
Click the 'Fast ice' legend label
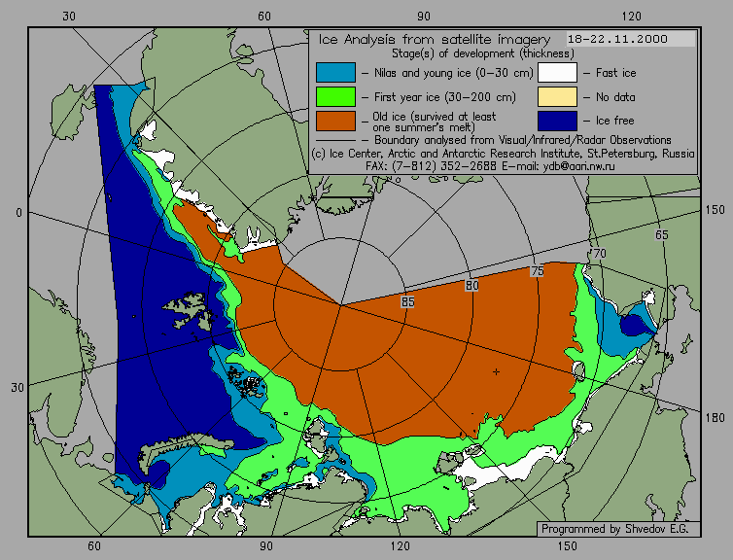(615, 73)
